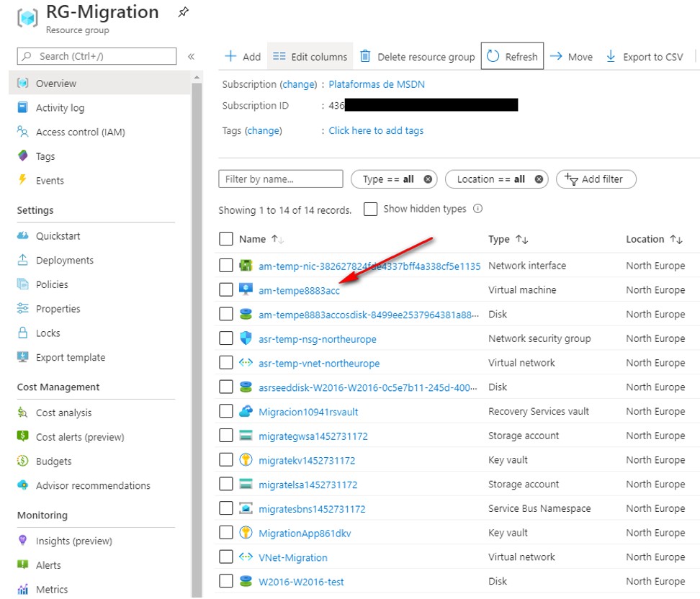Check the am-tempe8883acc virtual machine row
The image size is (700, 599).
[x=226, y=289]
